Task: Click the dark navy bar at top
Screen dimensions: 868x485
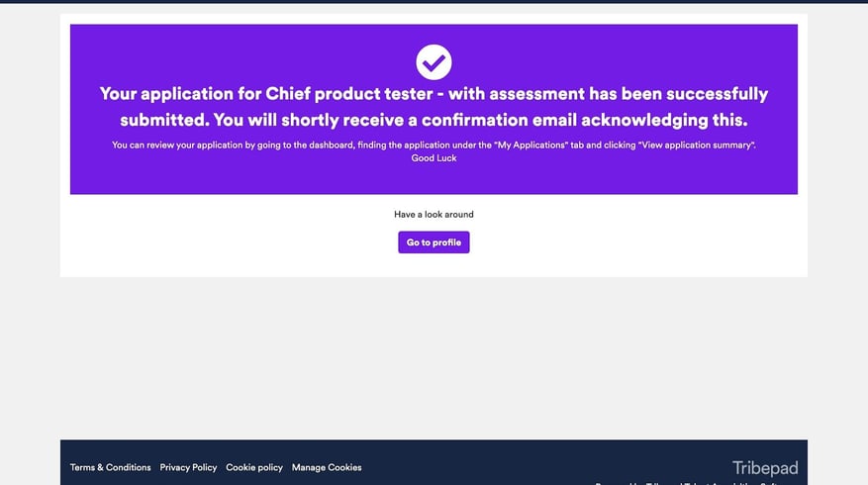Action: [434, 2]
